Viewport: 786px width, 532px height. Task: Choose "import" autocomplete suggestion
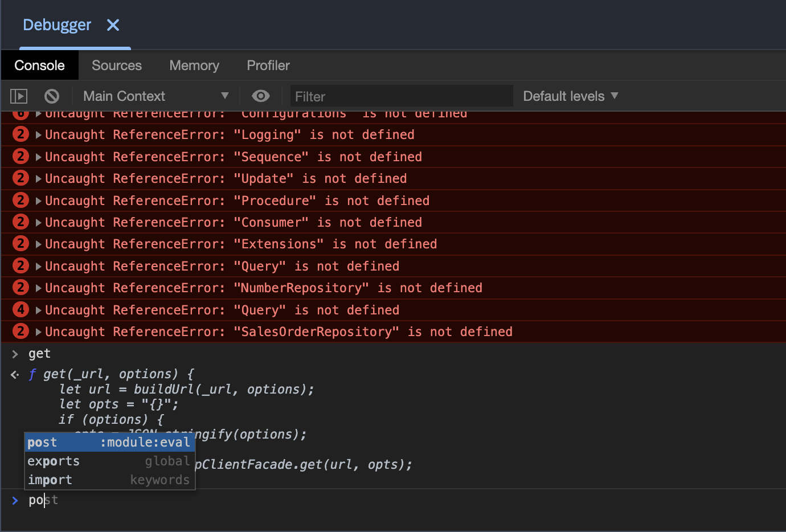click(x=109, y=480)
